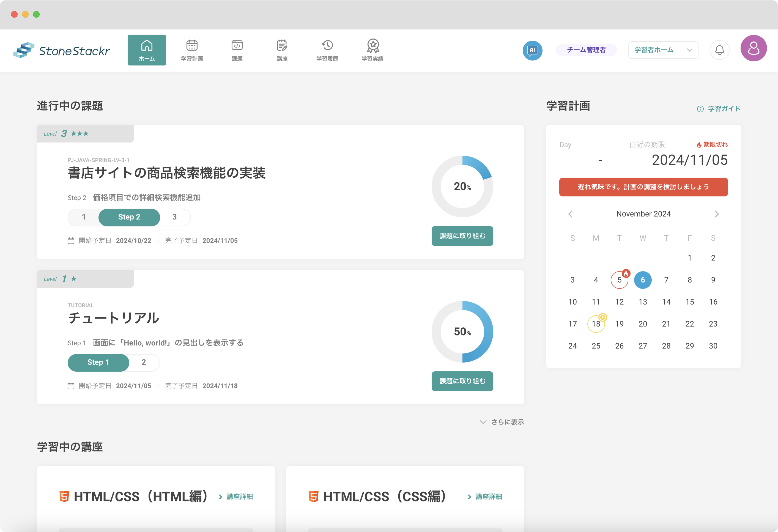Switch to step 2 of チュートリアル

[x=144, y=362]
